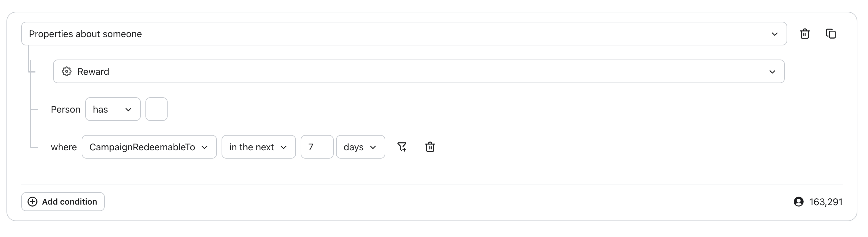Click the profile icon next to 163,291
868x237 pixels.
pyautogui.click(x=799, y=202)
